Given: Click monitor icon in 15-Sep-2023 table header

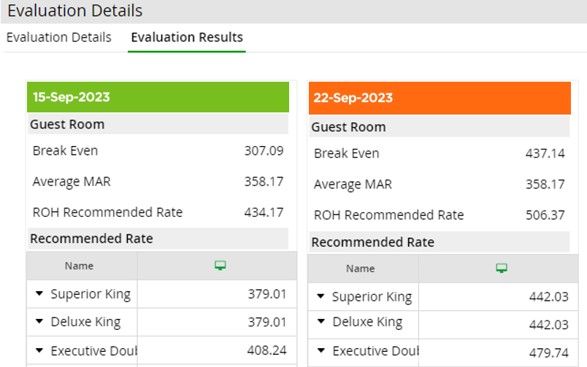Looking at the screenshot, I should coord(220,266).
